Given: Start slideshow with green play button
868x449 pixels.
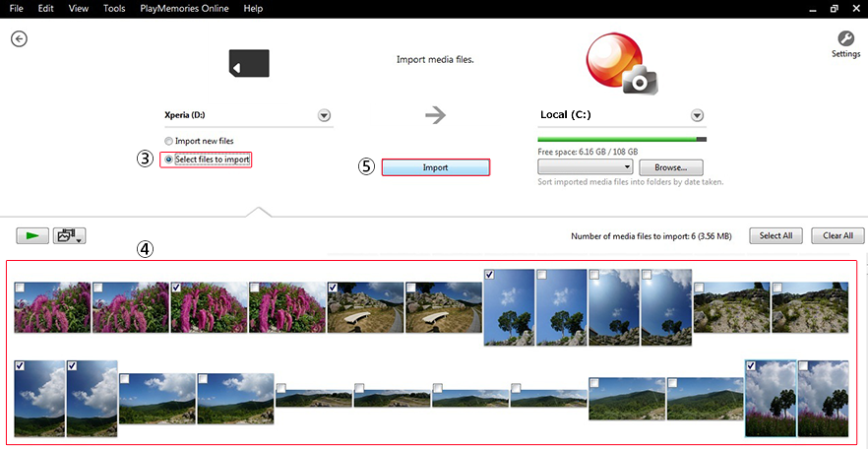Looking at the screenshot, I should pos(32,236).
